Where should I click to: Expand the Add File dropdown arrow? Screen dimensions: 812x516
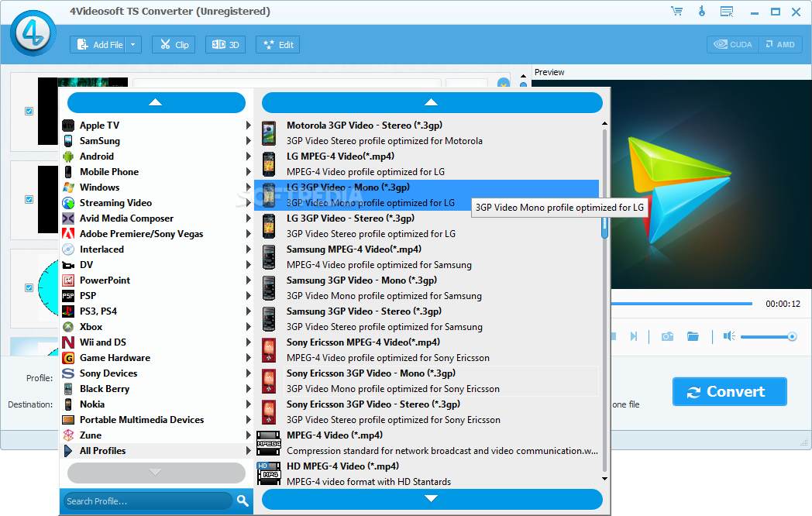[133, 45]
